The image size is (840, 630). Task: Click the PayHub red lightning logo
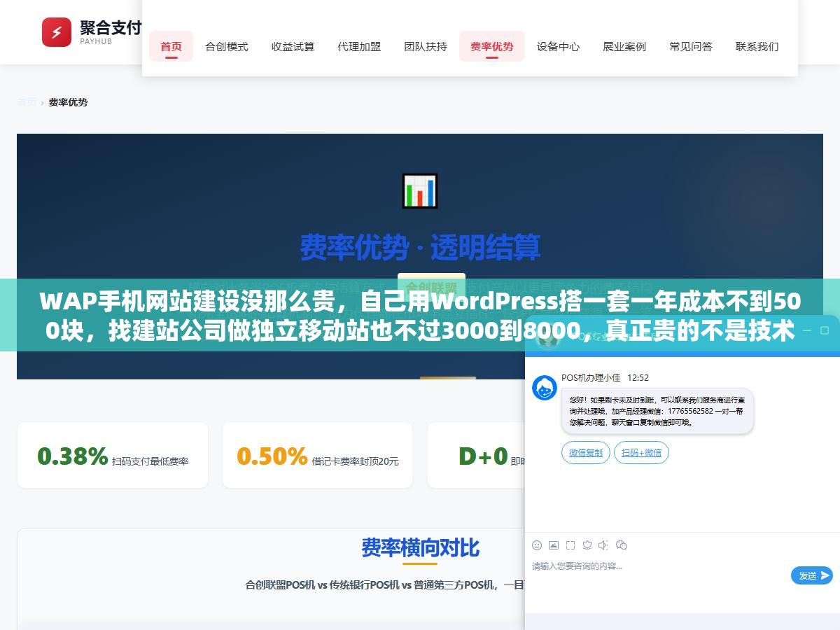[57, 32]
